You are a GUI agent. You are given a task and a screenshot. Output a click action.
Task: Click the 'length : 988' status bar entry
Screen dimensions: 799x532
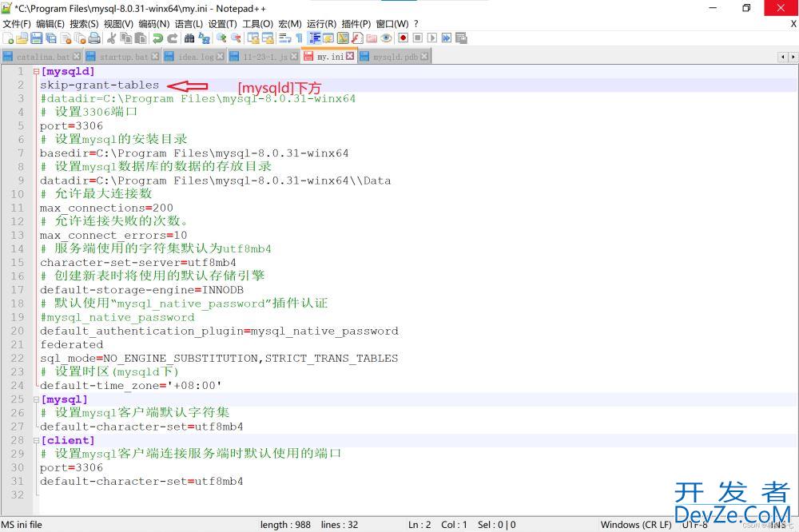[x=285, y=524]
